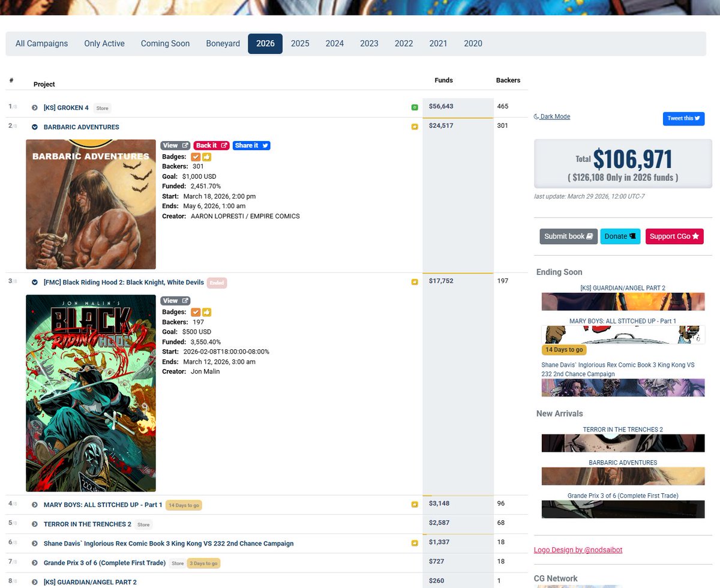
Task: Open Grande Prix 3 of 6 title in project table
Action: (x=105, y=563)
